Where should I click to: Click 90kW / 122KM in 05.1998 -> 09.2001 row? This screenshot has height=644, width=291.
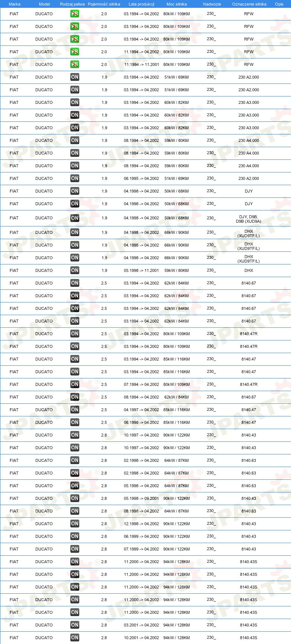(176, 498)
